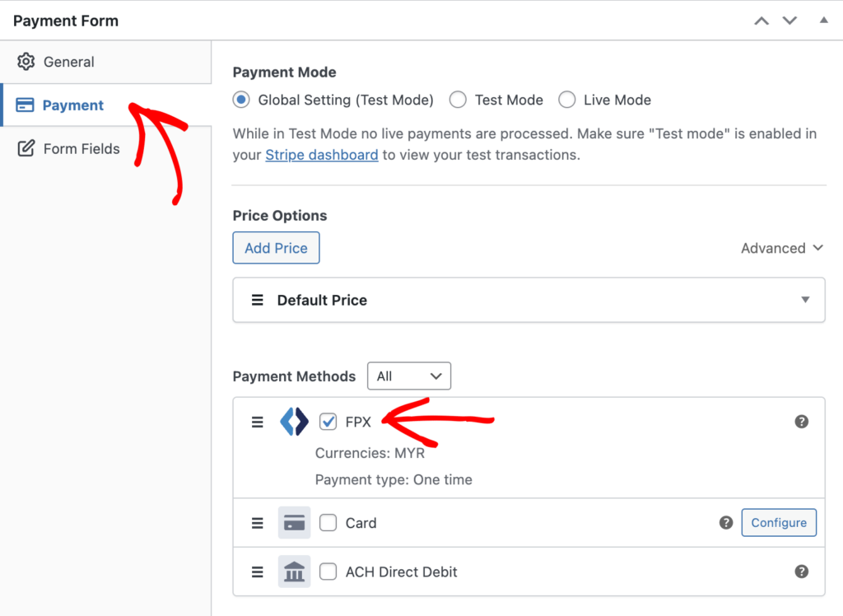Expand the Advanced price options

point(781,248)
